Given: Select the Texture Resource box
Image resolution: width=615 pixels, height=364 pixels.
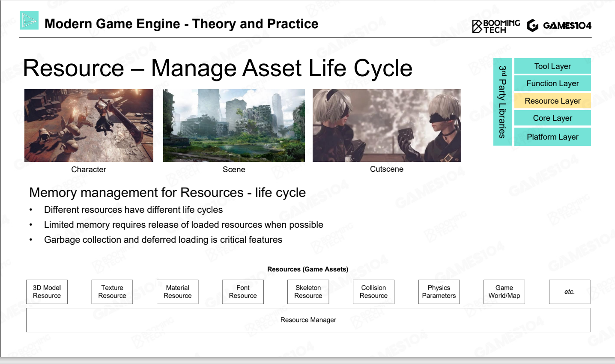Looking at the screenshot, I should (112, 292).
